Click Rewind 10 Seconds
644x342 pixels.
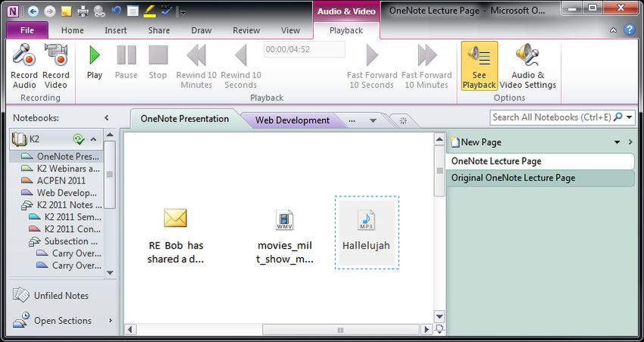click(x=241, y=66)
